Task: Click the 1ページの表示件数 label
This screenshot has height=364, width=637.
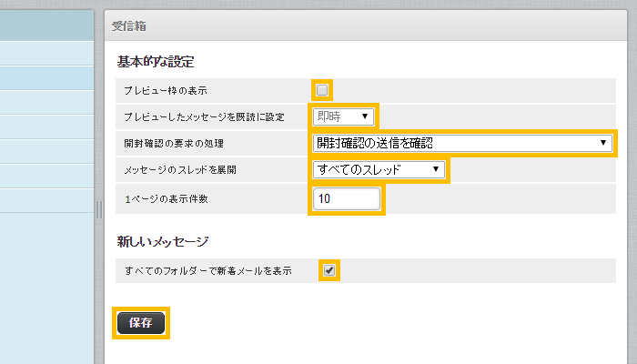Action: 173,198
